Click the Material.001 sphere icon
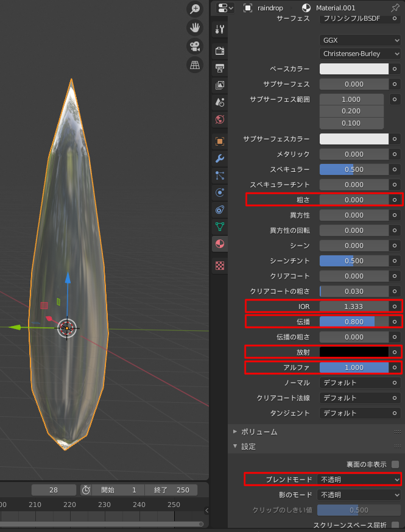 click(306, 8)
